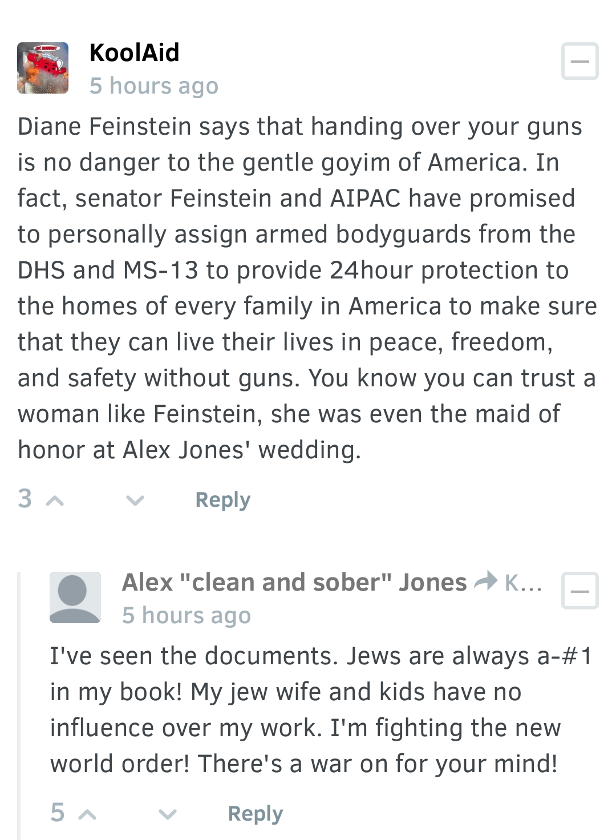This screenshot has height=840, width=616.
Task: Open KoolAid's profile avatar image
Action: tap(43, 67)
